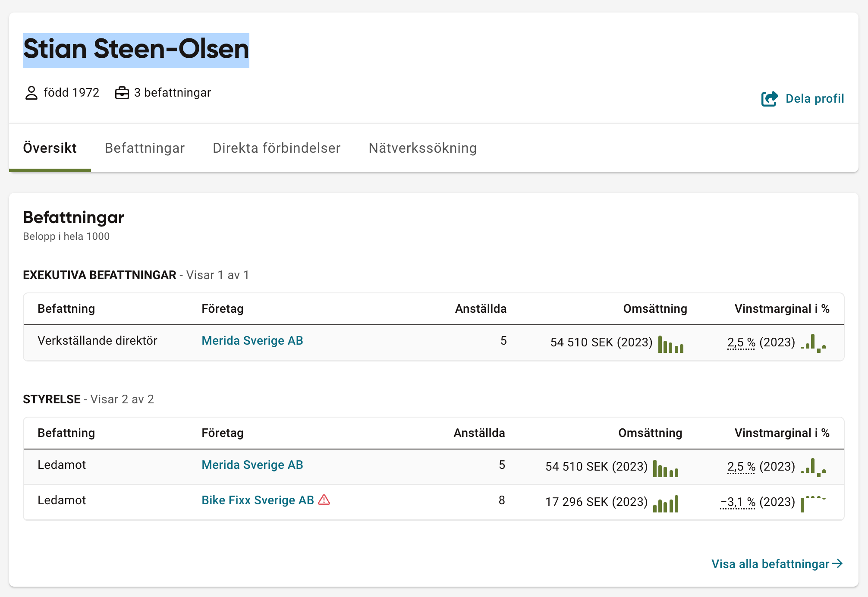Click the arrow after Visa alla befattningar
The height and width of the screenshot is (597, 868).
coord(837,563)
